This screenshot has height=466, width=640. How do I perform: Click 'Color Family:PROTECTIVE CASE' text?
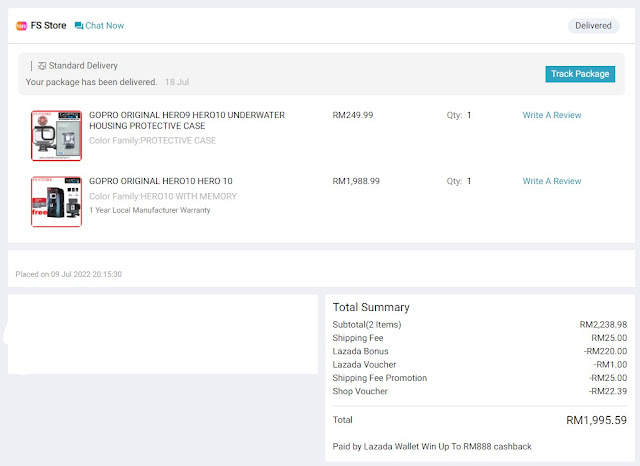click(153, 140)
